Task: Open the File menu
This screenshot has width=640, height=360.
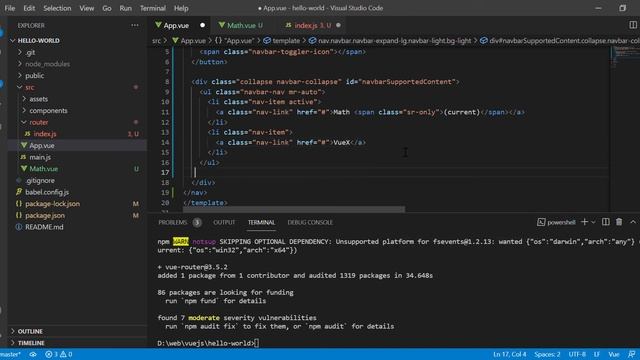Action: coord(9,8)
